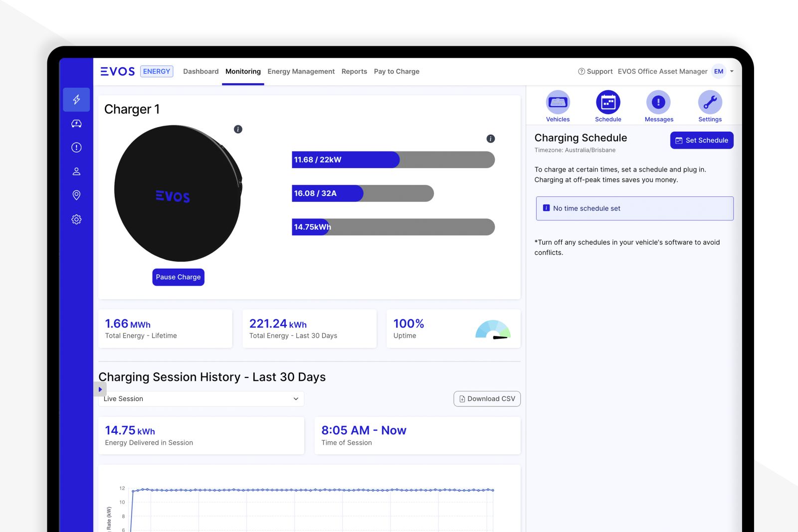The image size is (798, 532).
Task: Switch to the Dashboard tab
Action: coord(200,71)
